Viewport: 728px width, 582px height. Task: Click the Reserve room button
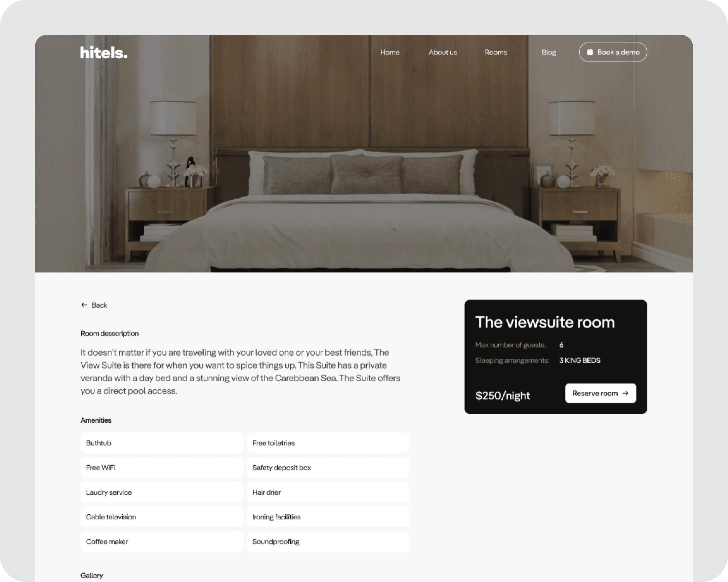tap(600, 393)
